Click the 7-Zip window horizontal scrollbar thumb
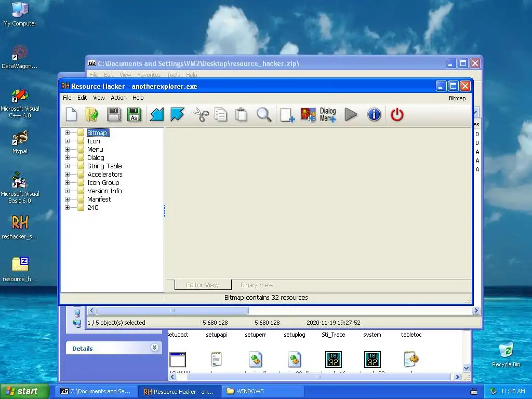 pos(172,311)
